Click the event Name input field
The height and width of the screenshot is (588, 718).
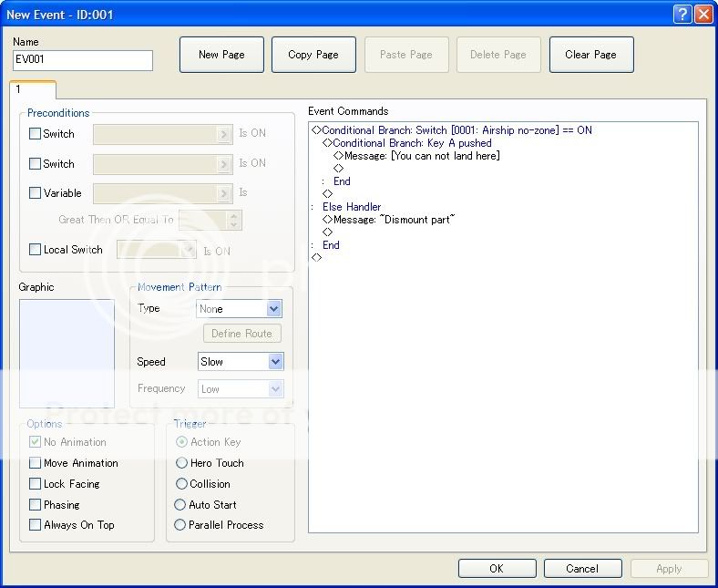(83, 60)
